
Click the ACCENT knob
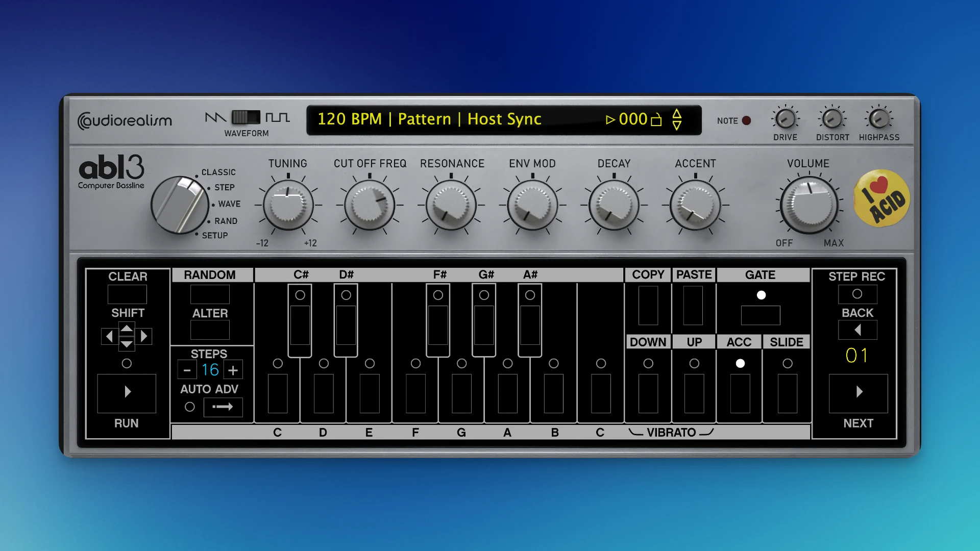click(695, 205)
